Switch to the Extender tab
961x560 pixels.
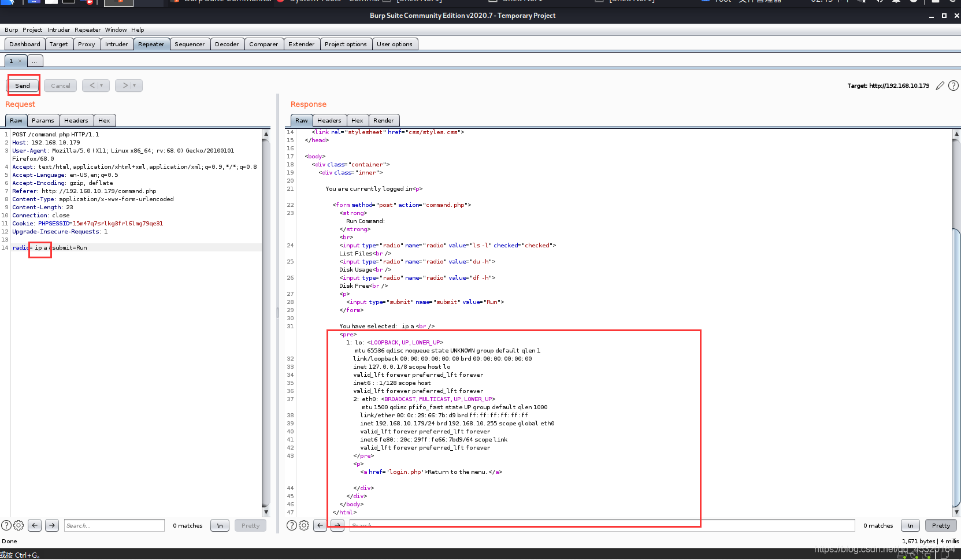tap(302, 44)
